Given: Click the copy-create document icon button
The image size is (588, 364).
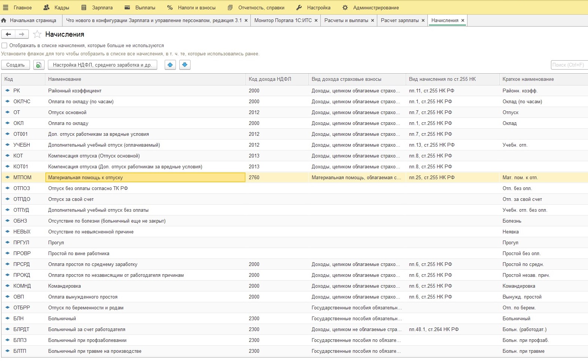Looking at the screenshot, I should click(x=39, y=65).
